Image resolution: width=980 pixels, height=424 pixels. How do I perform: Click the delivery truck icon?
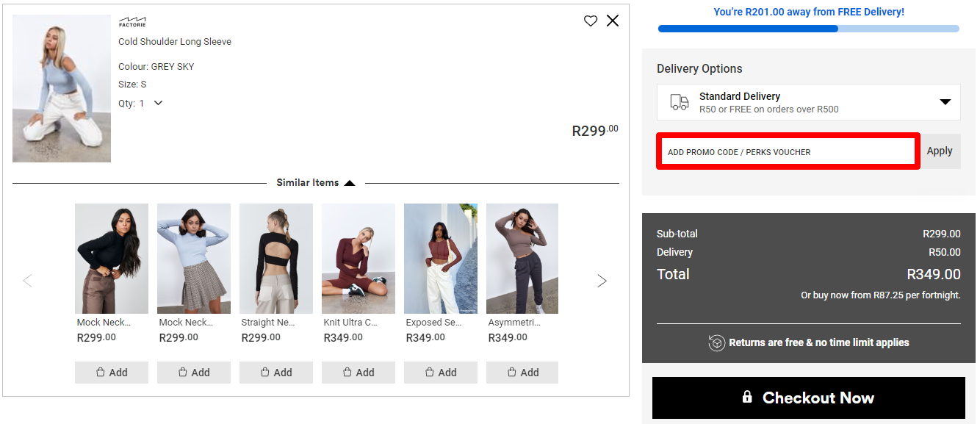coord(680,102)
